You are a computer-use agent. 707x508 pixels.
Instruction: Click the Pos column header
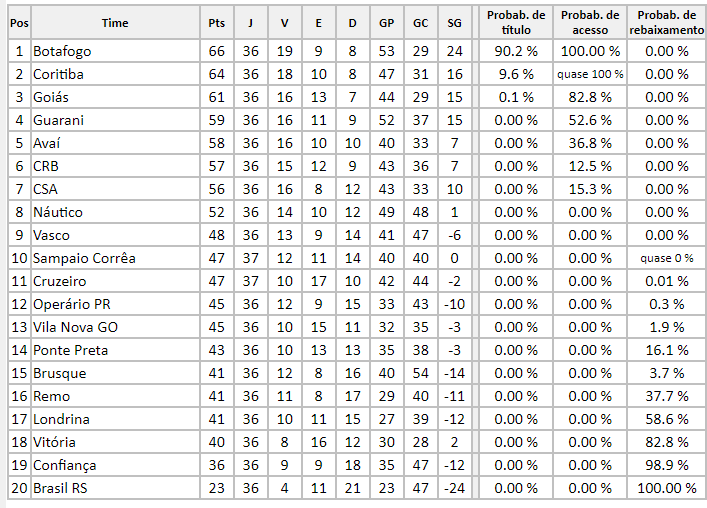tap(18, 23)
